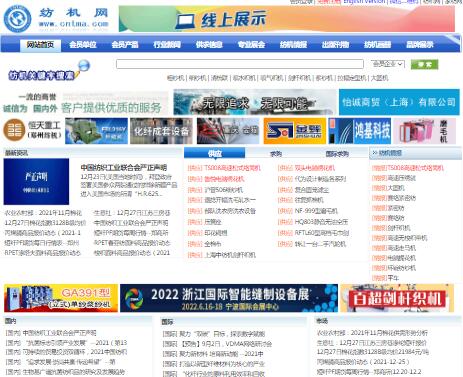Viewport: 463px width, 377px height.
Task: Open the 中国纺织工业联合会严正声明 headline
Action: (124, 168)
